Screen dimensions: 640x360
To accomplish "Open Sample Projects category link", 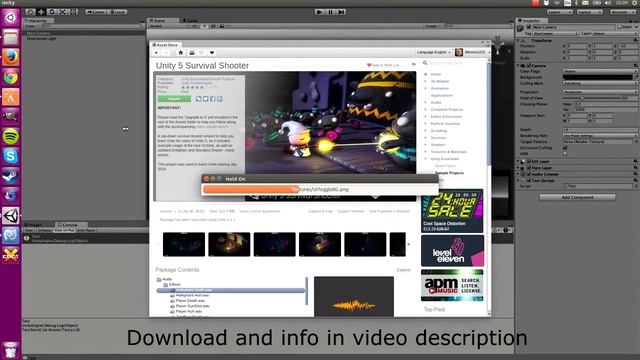I will click(x=449, y=173).
